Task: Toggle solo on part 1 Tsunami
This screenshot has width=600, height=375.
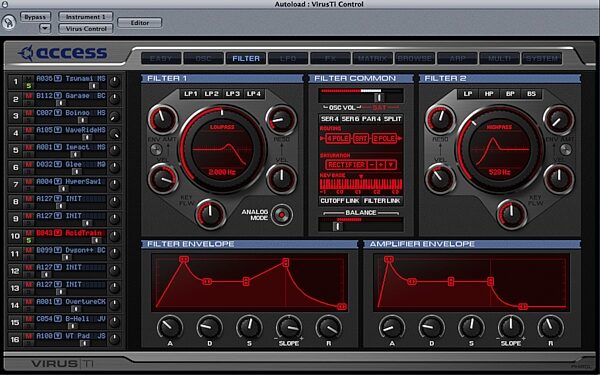Action: pyautogui.click(x=28, y=86)
